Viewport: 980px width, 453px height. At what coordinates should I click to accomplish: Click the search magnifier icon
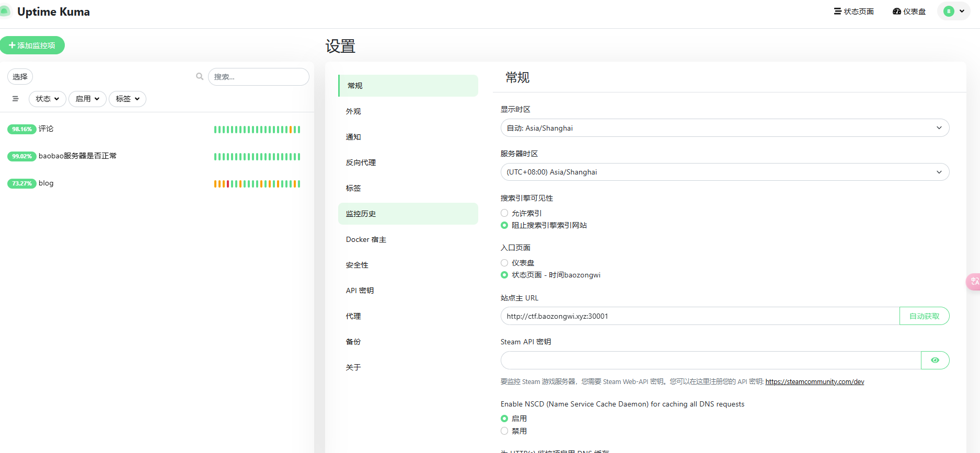(x=200, y=77)
